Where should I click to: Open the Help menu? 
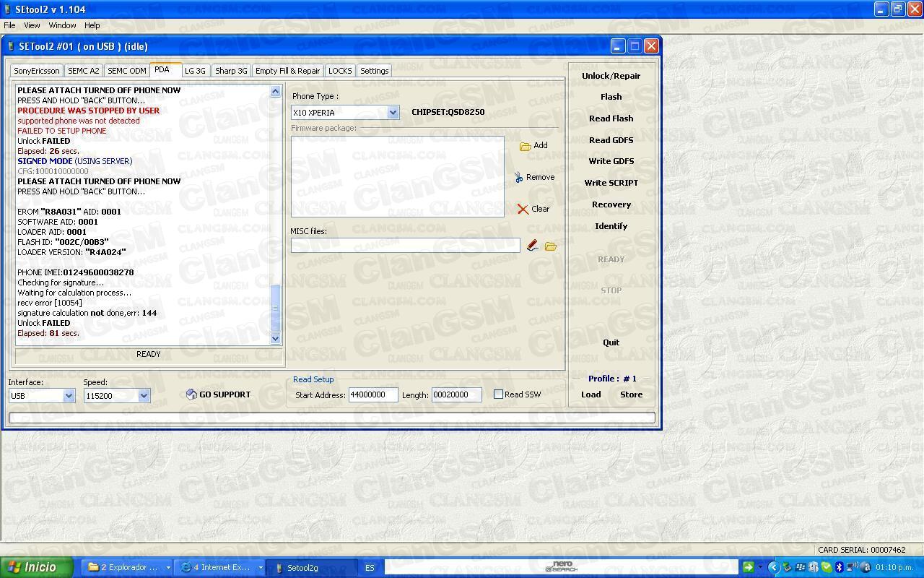point(92,25)
